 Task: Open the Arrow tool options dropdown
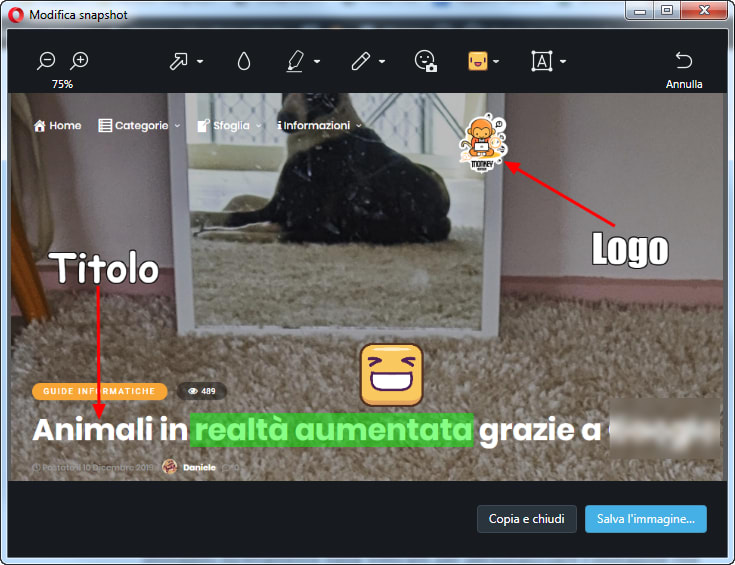[200, 61]
